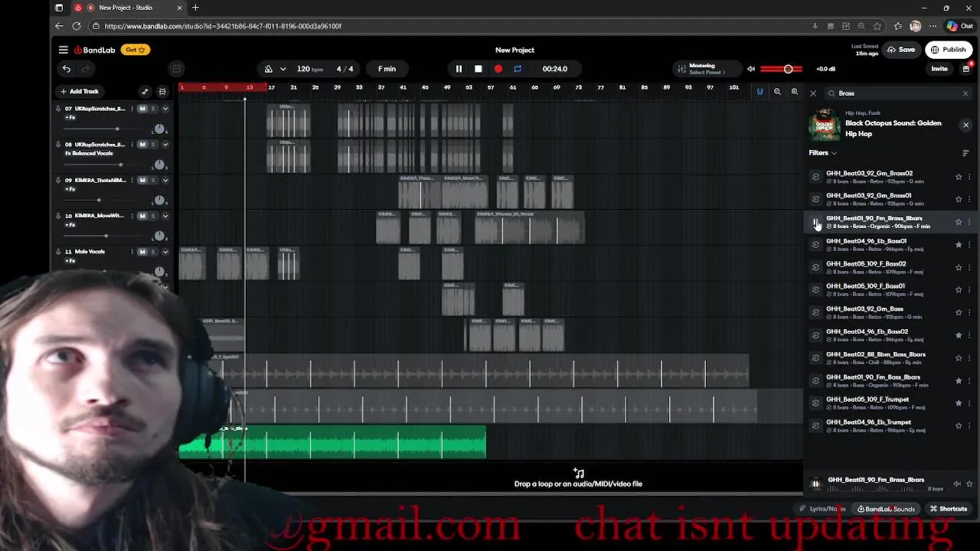
Task: Expand track 07 UKRapScratches chevron
Action: pyautogui.click(x=165, y=109)
